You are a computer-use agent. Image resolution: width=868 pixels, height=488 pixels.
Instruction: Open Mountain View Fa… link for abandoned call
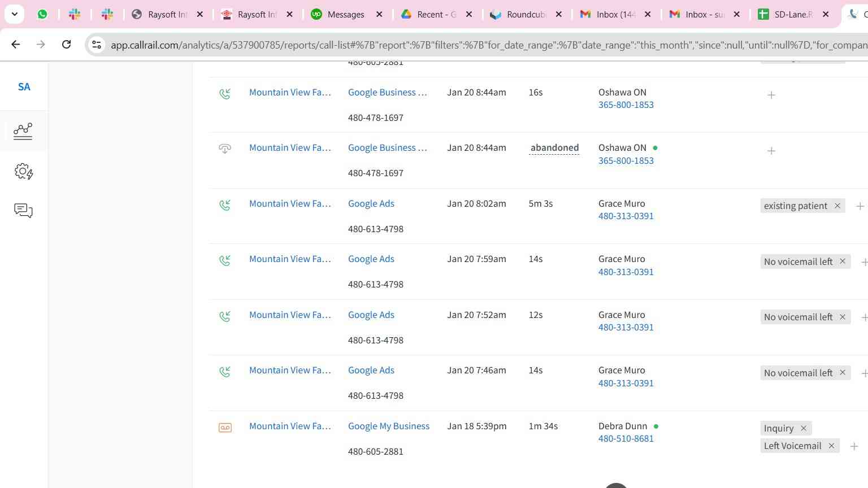tap(290, 147)
